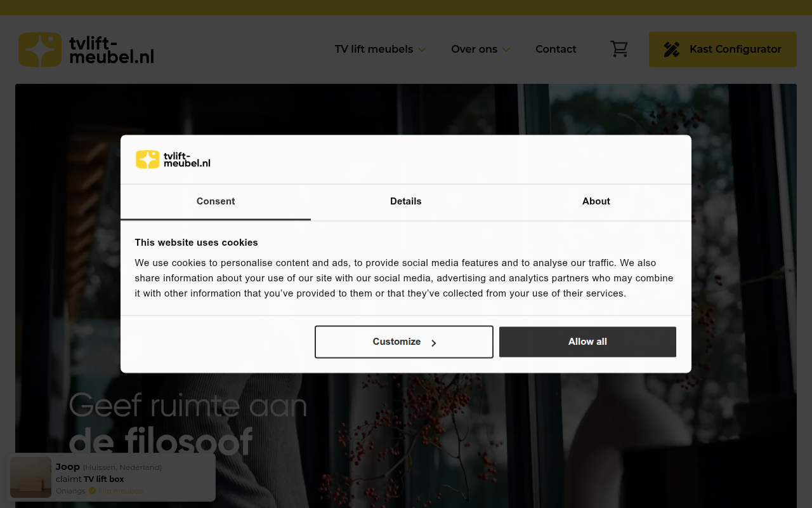This screenshot has height=508, width=812.
Task: Expand the TV lift meubels dropdown
Action: coord(380,49)
